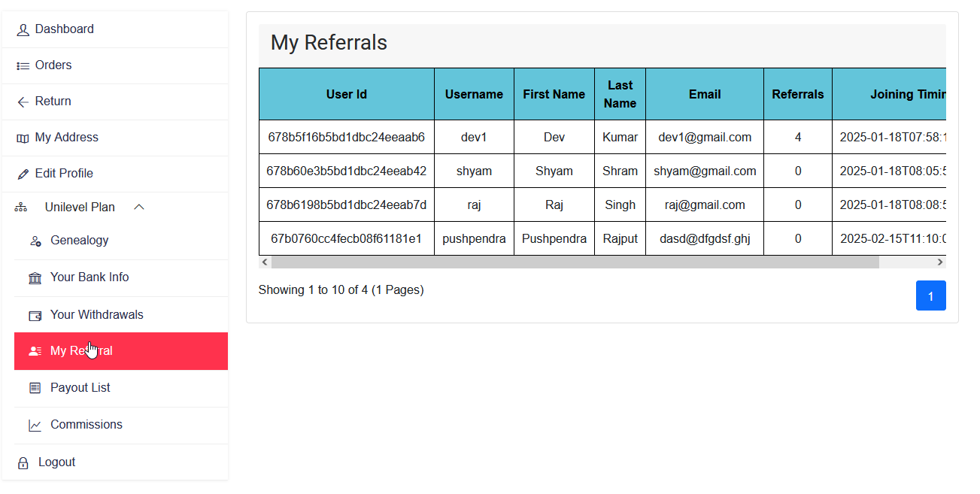Click the Edit Profile pen icon
The width and height of the screenshot is (980, 494).
[x=23, y=174]
